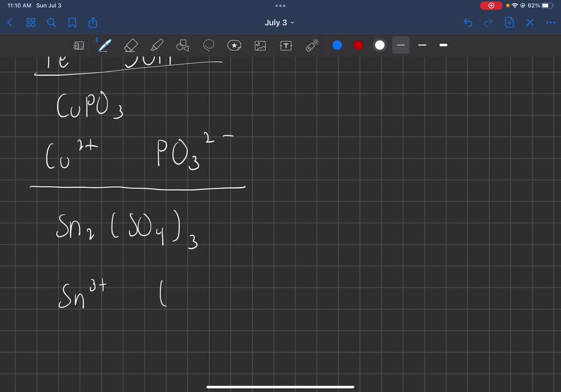This screenshot has height=392, width=561.
Task: Toggle the bookmark on this page
Action: [x=72, y=23]
